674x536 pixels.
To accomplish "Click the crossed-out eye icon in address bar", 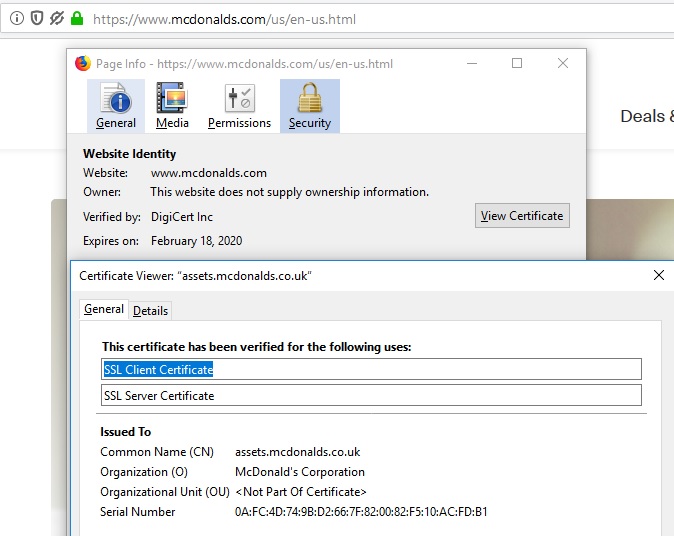I will (x=57, y=19).
